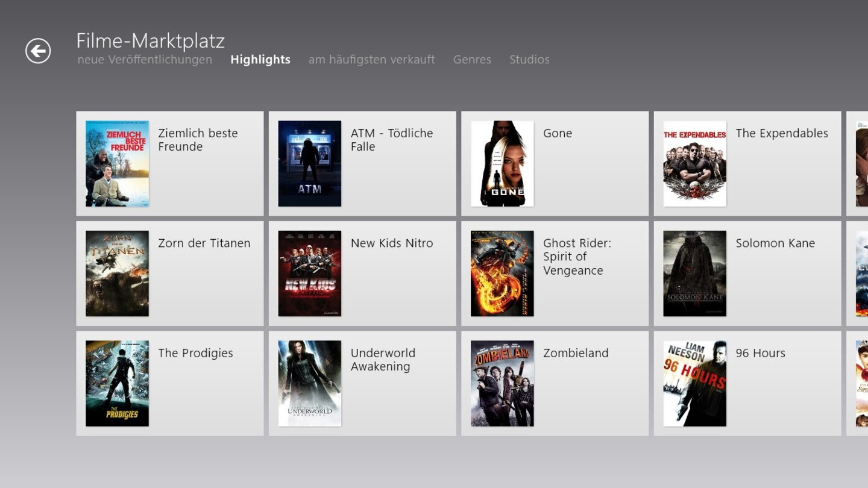868x488 pixels.
Task: Click the title text Zombieland
Action: [x=576, y=353]
